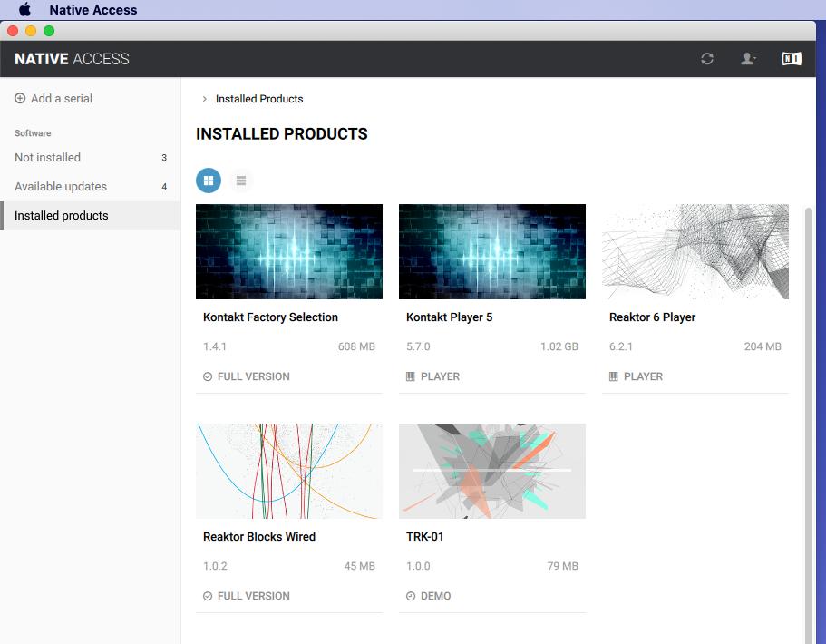This screenshot has width=826, height=644.
Task: Click the 608 MB size value
Action: click(x=356, y=346)
